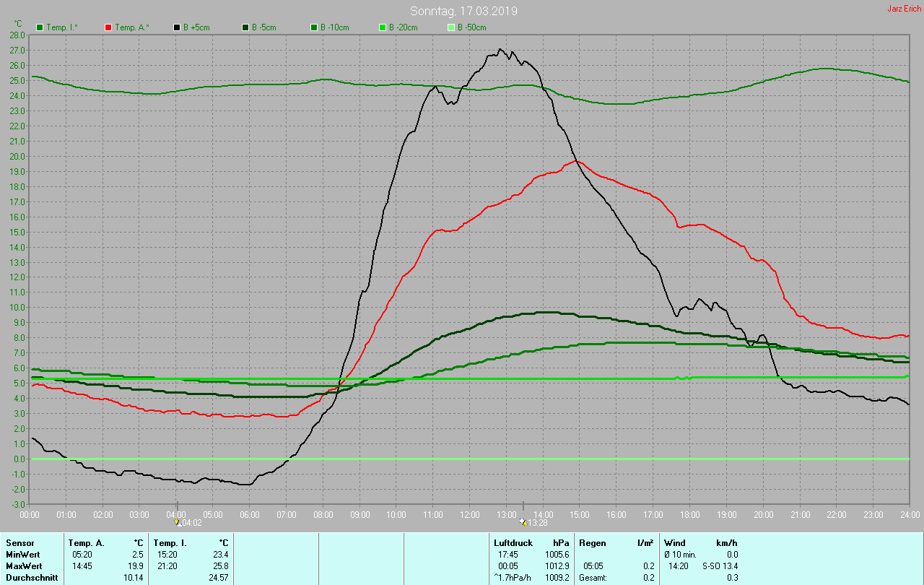Select the 'B -5cm' legend label
Image resolution: width=924 pixels, height=585 pixels.
pos(263,27)
